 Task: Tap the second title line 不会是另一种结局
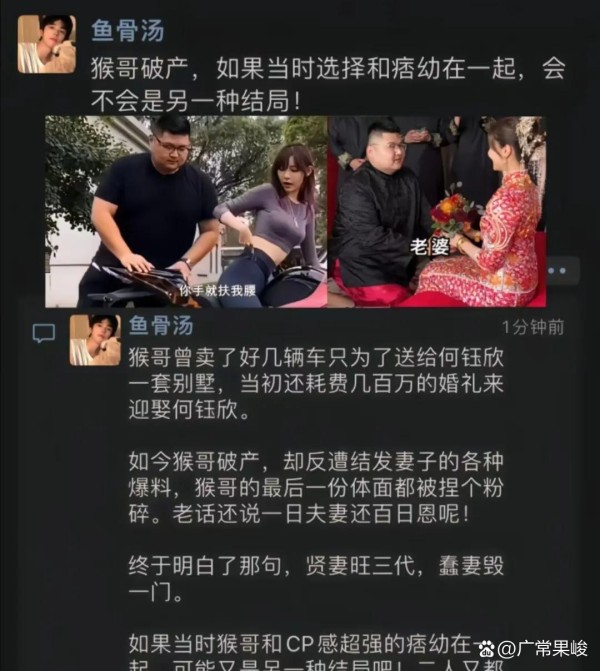(x=196, y=101)
